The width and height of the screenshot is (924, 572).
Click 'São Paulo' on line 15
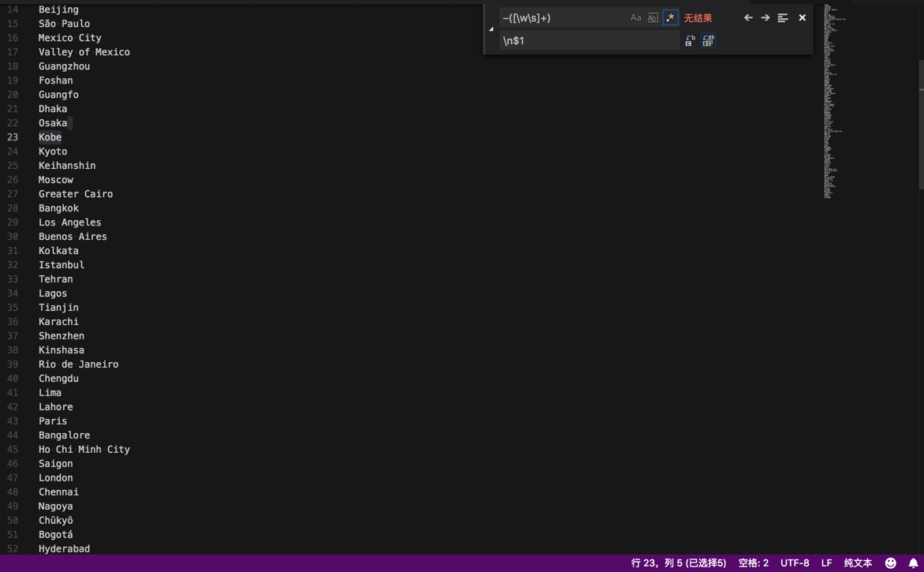point(64,24)
